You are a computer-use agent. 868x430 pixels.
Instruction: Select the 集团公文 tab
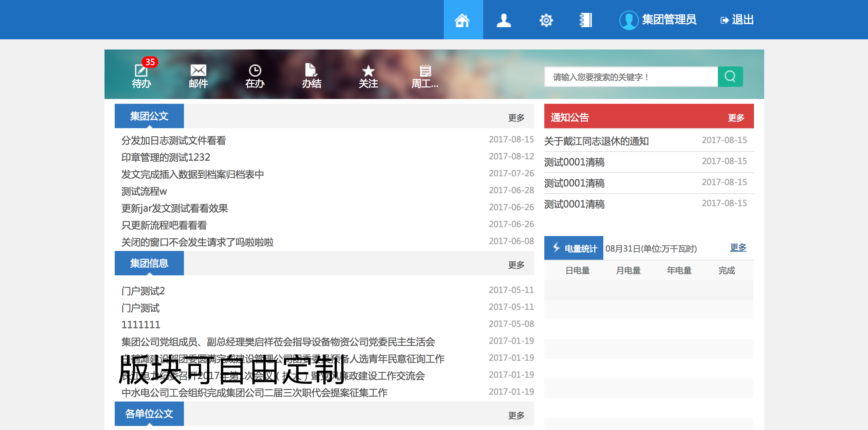click(x=149, y=116)
